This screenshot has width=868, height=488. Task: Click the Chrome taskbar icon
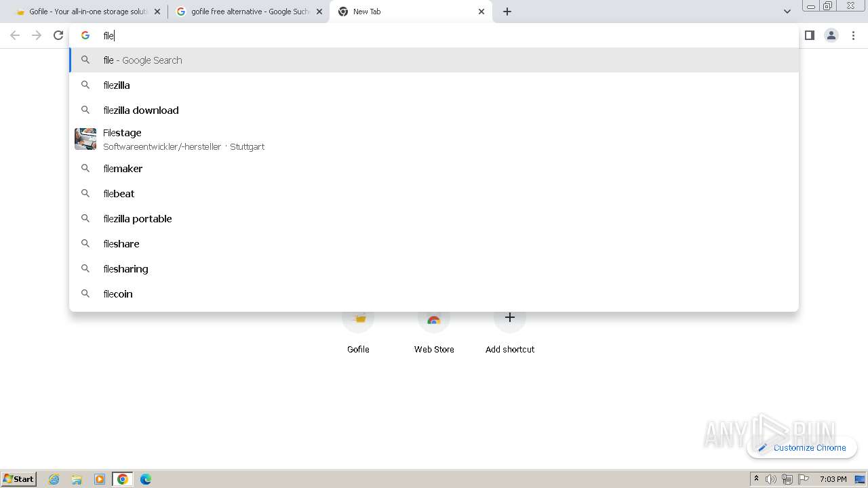click(x=123, y=479)
